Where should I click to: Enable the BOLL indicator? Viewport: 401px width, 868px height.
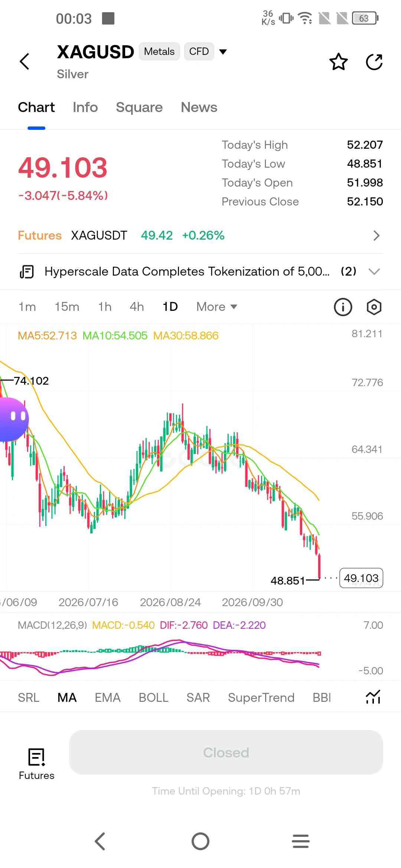154,698
